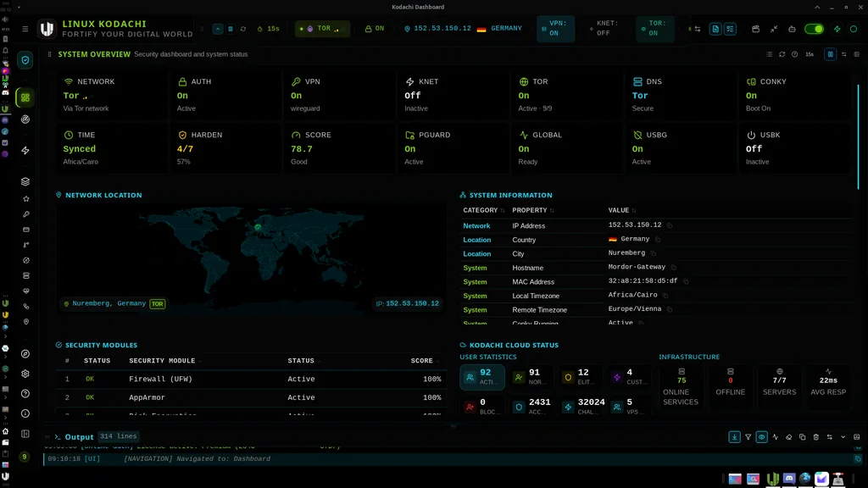The image size is (868, 488).
Task: Click the 92 active users statistic tile
Action: click(x=482, y=377)
